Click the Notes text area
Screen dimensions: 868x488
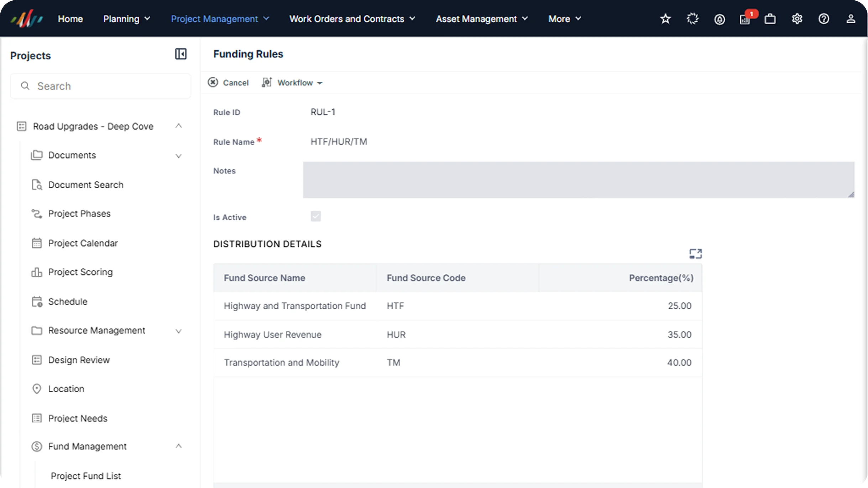click(579, 180)
